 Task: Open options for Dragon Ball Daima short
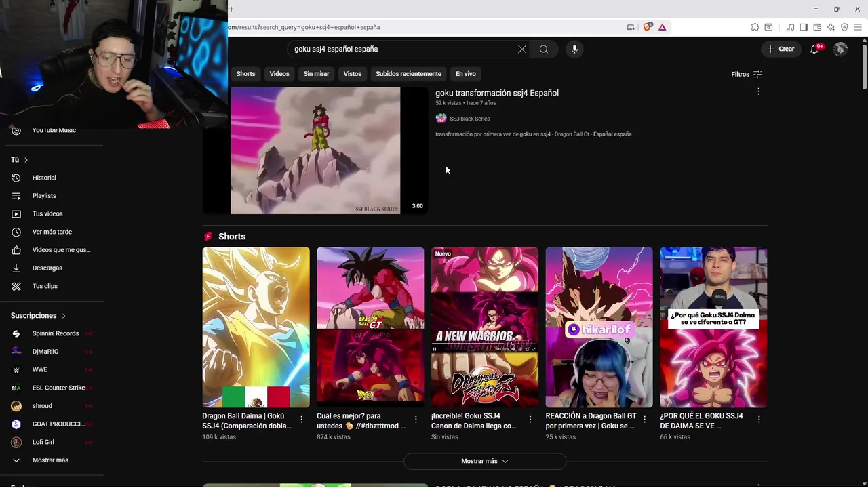click(x=302, y=420)
